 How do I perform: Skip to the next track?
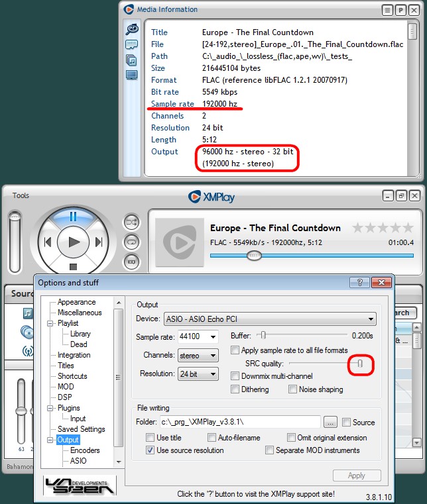pyautogui.click(x=99, y=242)
